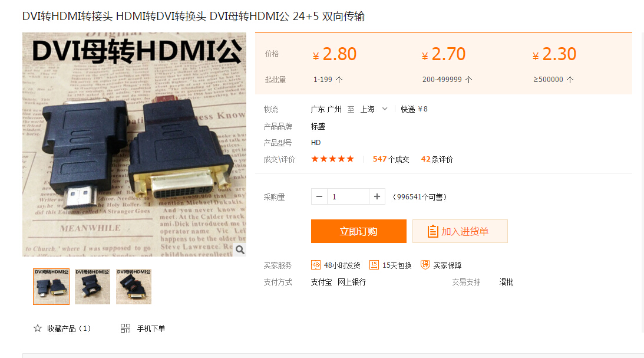Select the first product thumbnail
Screen dimensions: 644x358
51,287
